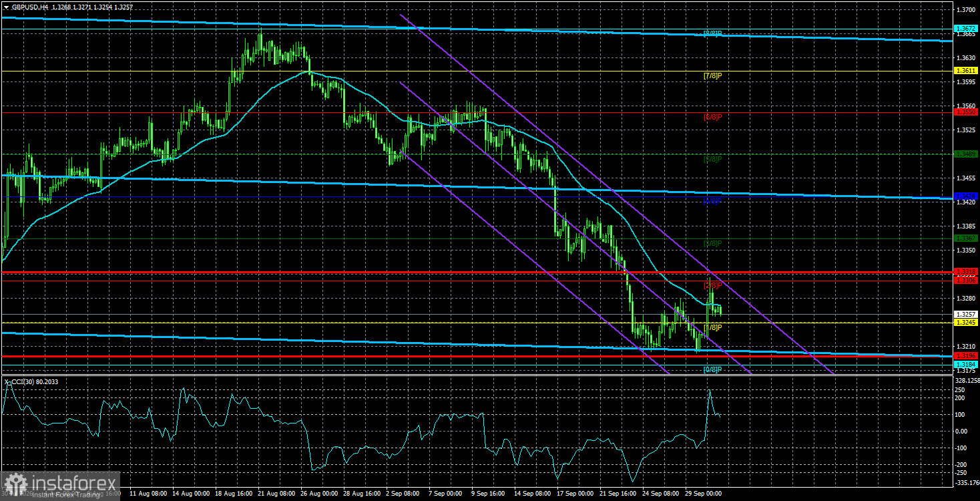Click the 1.3525 value on price axis

tap(967, 130)
